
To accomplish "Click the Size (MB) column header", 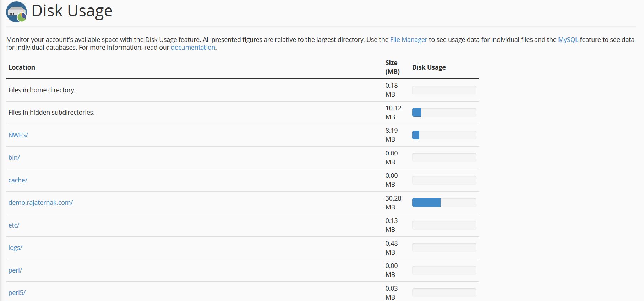I will click(x=392, y=67).
